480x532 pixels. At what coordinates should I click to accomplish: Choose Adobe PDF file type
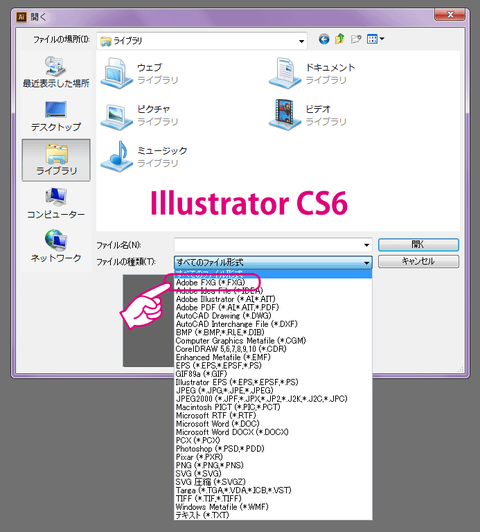pos(273,307)
